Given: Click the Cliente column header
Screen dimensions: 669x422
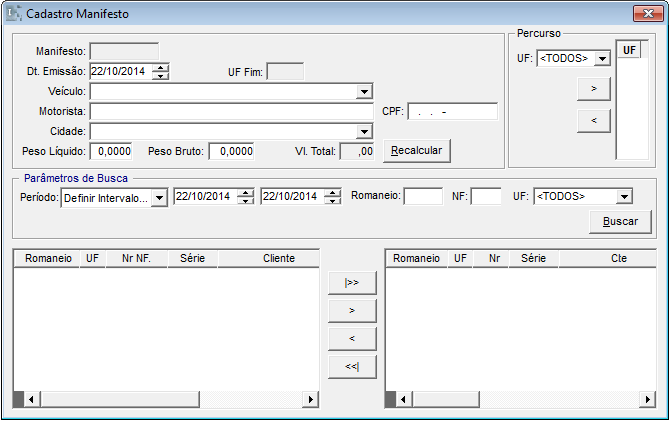Looking at the screenshot, I should pos(278,258).
